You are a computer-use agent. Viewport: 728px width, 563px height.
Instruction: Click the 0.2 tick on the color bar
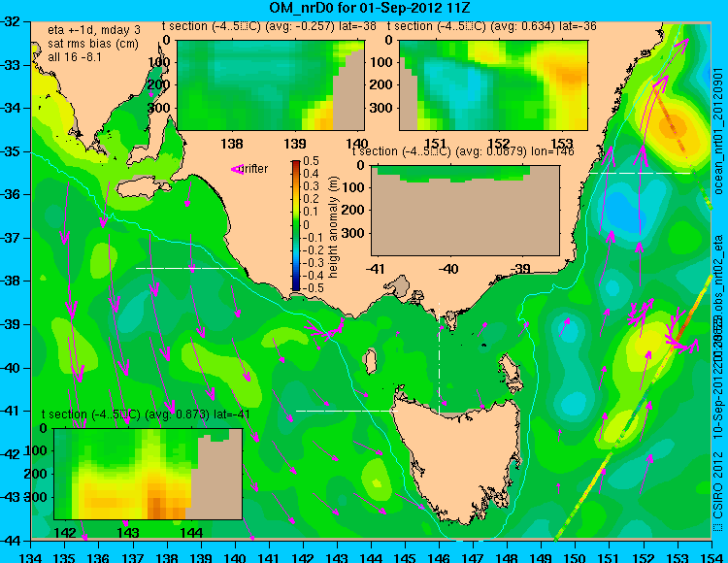[311, 199]
